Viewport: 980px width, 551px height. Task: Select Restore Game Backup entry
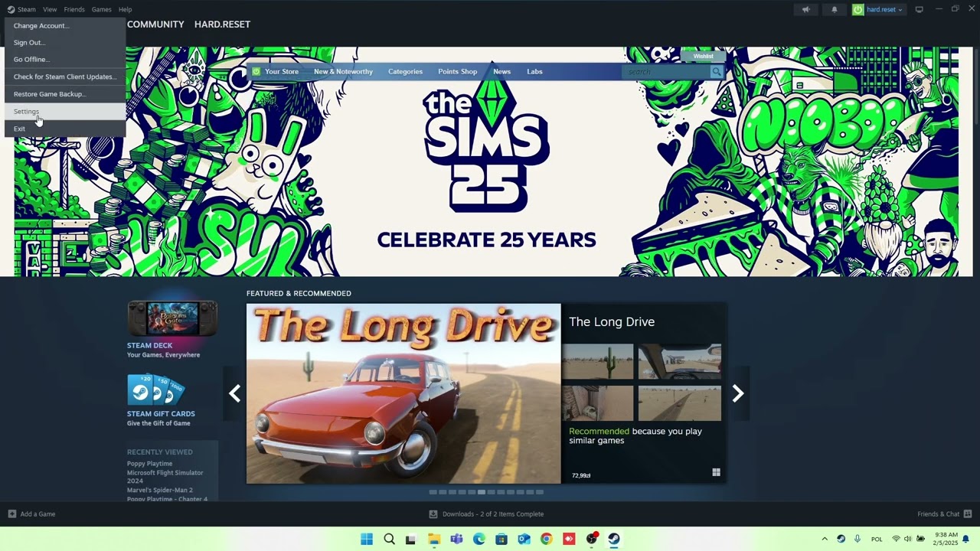click(65, 93)
